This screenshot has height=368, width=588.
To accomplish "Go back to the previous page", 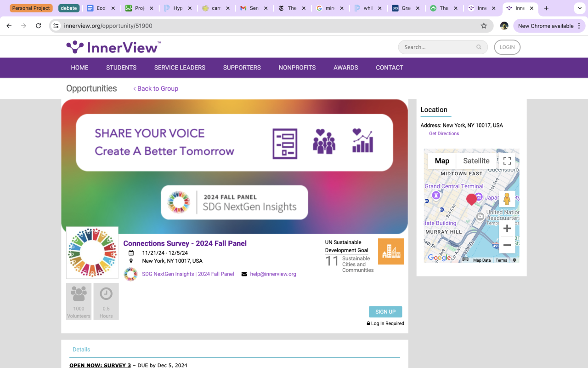I will point(9,26).
